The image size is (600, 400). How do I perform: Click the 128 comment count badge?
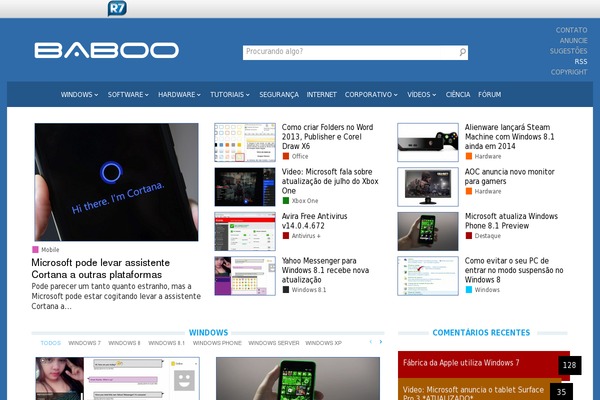pyautogui.click(x=569, y=365)
